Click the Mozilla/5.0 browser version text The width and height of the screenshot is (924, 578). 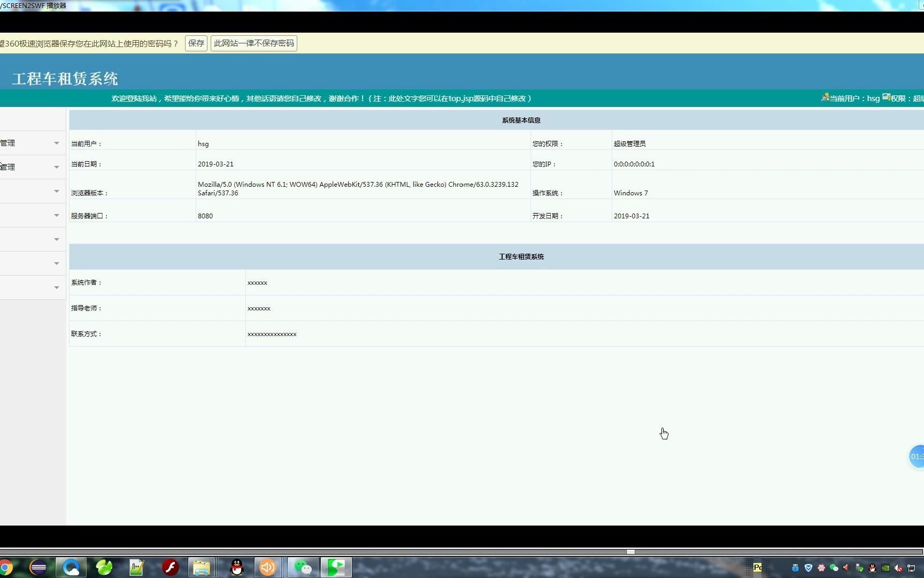[358, 188]
